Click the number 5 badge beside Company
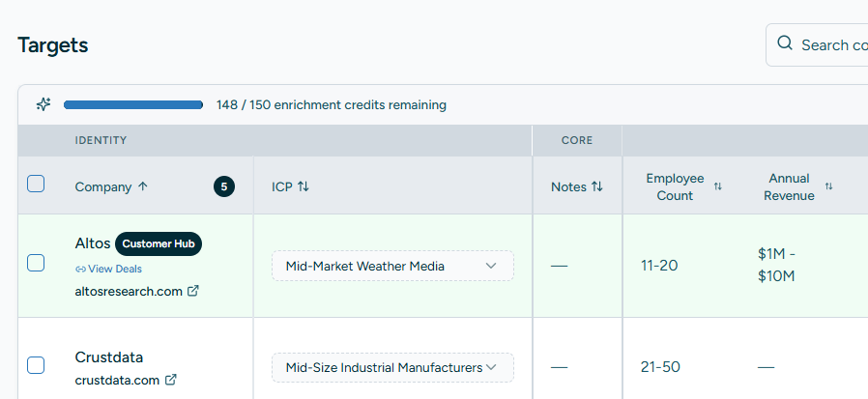 (x=224, y=187)
